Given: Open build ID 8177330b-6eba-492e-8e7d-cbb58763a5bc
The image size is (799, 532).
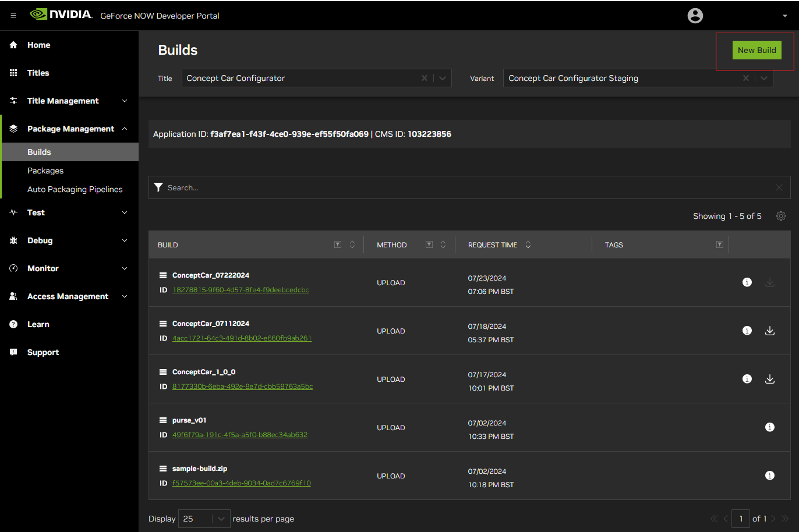Looking at the screenshot, I should click(x=242, y=386).
